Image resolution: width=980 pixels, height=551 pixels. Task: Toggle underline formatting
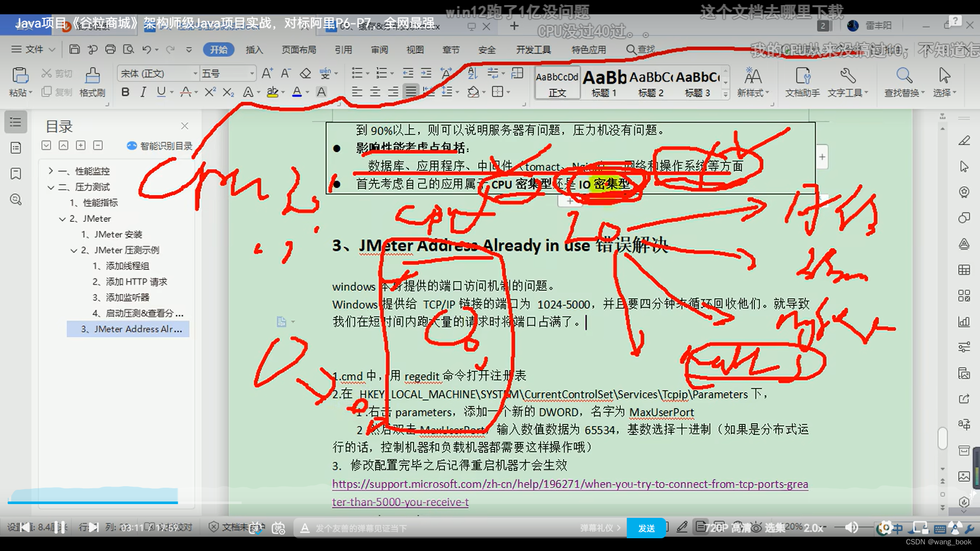(x=161, y=92)
